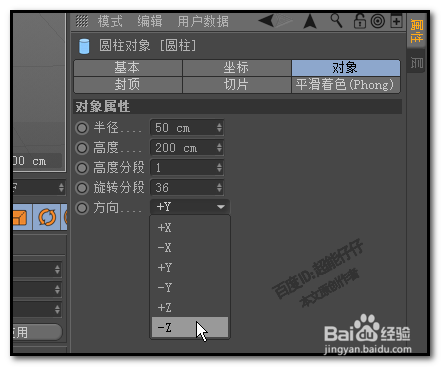Click the magnifier search icon
441x367 pixels.
click(x=336, y=21)
